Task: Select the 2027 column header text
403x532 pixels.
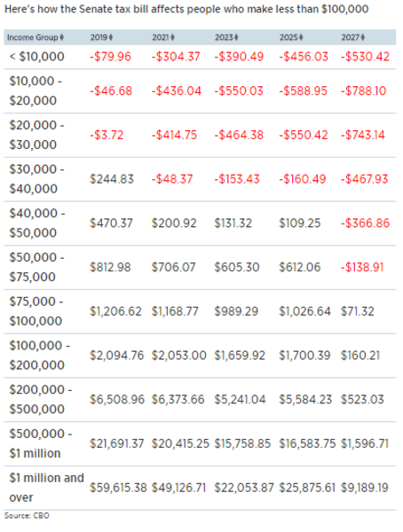Action: pos(351,37)
